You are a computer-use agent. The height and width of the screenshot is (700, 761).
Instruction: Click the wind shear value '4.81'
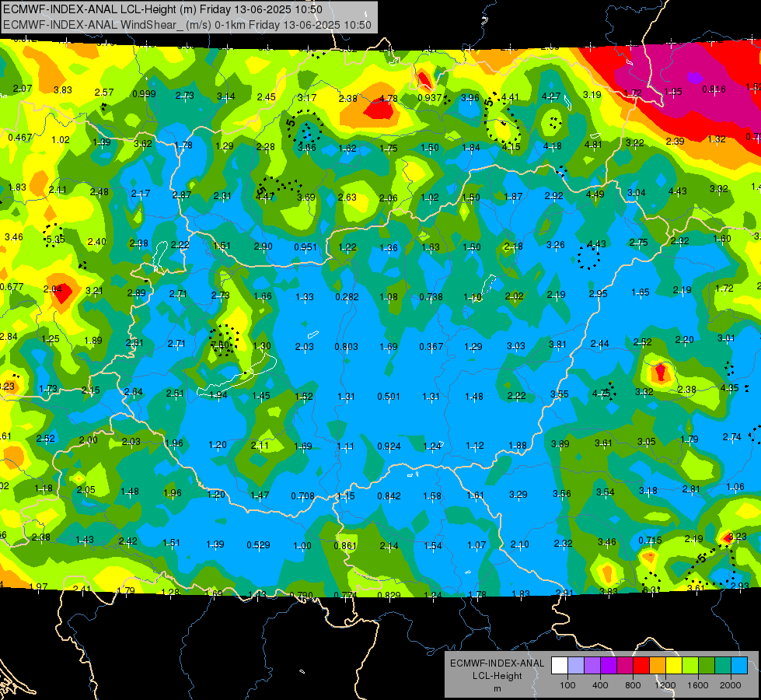click(x=593, y=144)
